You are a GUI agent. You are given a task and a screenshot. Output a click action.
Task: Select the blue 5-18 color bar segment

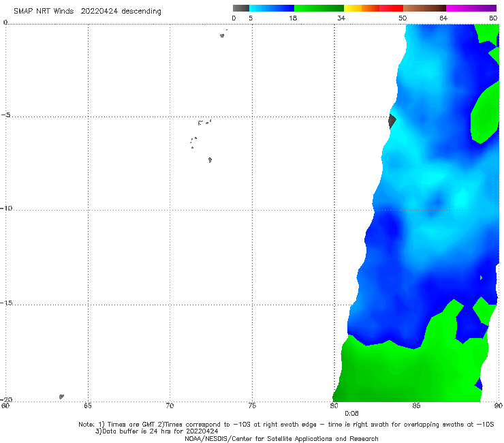(x=272, y=8)
